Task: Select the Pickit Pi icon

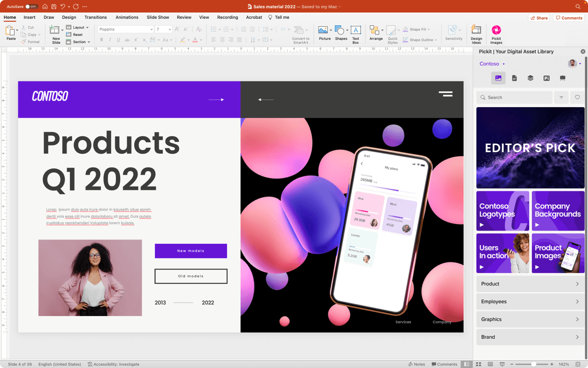Action: tap(547, 78)
